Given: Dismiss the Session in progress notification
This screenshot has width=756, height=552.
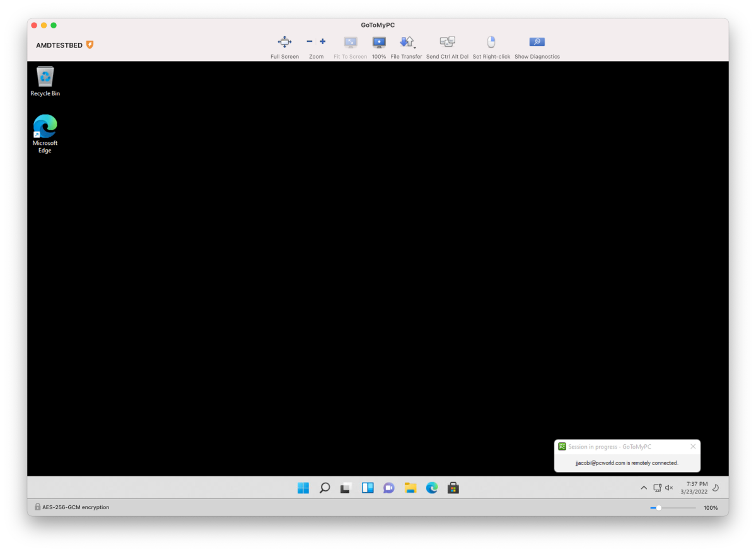Looking at the screenshot, I should pos(693,447).
